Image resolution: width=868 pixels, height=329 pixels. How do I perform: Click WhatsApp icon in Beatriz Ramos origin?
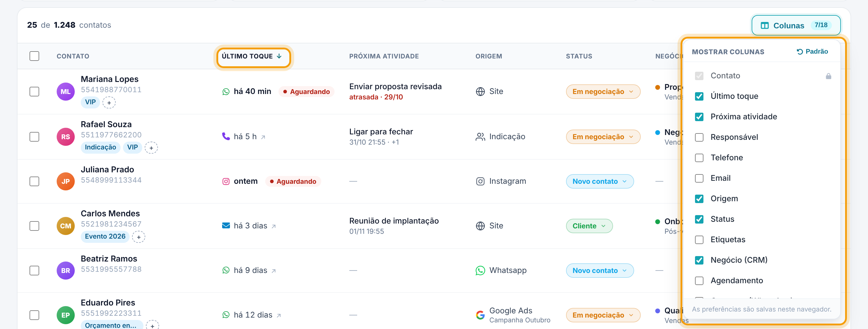click(480, 271)
